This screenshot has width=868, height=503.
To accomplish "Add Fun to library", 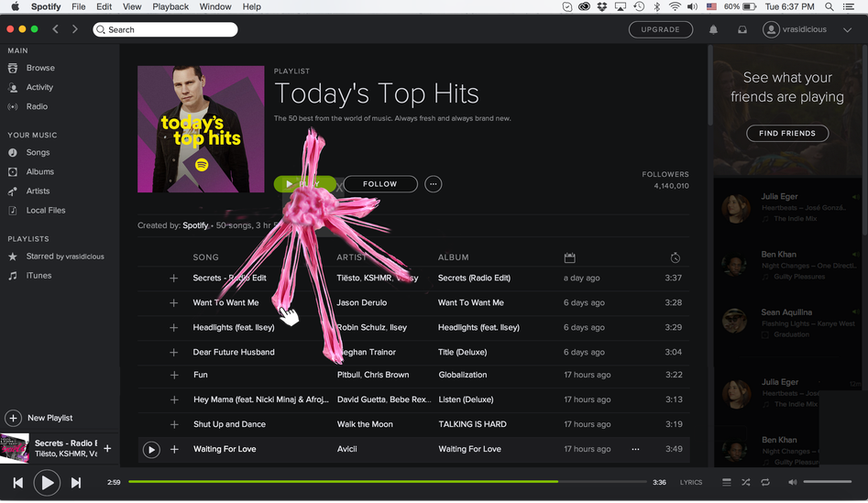I will click(x=174, y=375).
